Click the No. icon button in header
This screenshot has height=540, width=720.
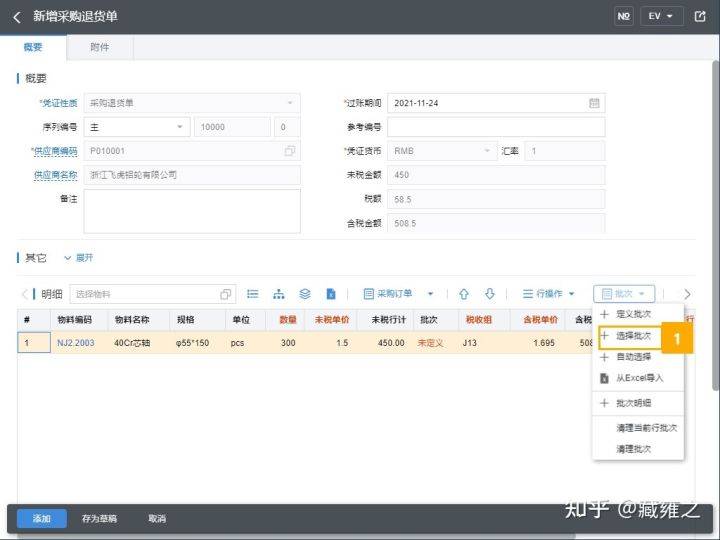pos(624,17)
